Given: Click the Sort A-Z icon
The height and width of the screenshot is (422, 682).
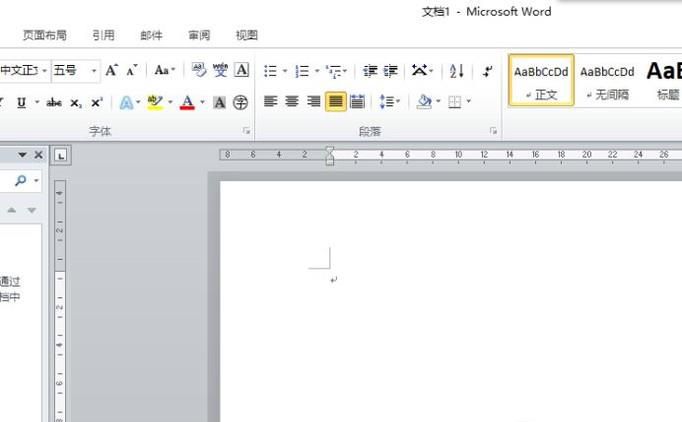Looking at the screenshot, I should click(456, 71).
